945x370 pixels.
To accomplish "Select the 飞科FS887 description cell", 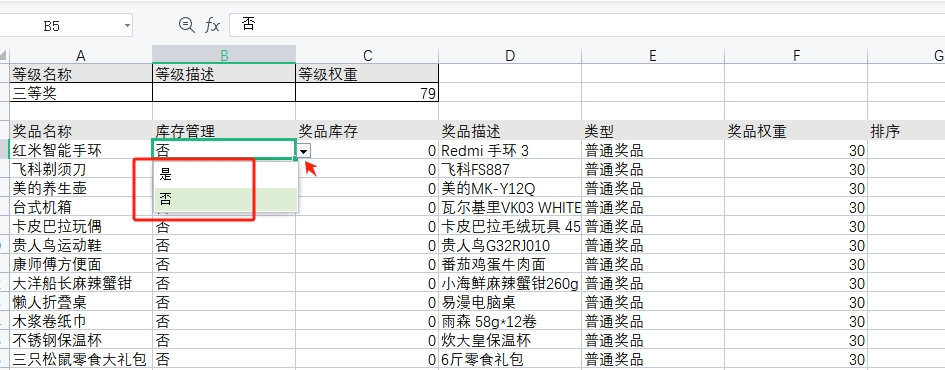I will point(510,169).
